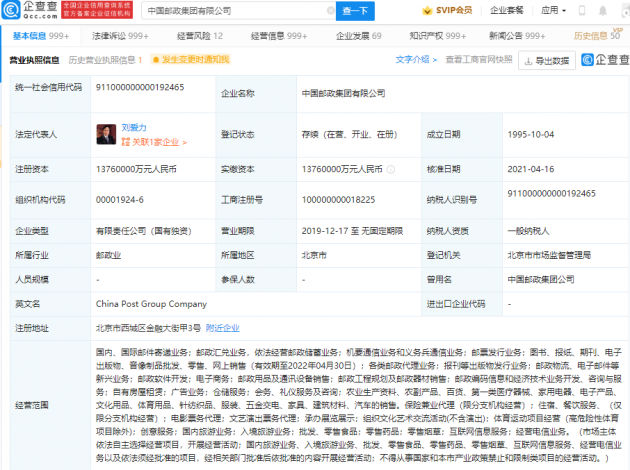Click the mobile phone icon
Image resolution: width=630 pixels, height=470 pixels.
(x=581, y=11)
